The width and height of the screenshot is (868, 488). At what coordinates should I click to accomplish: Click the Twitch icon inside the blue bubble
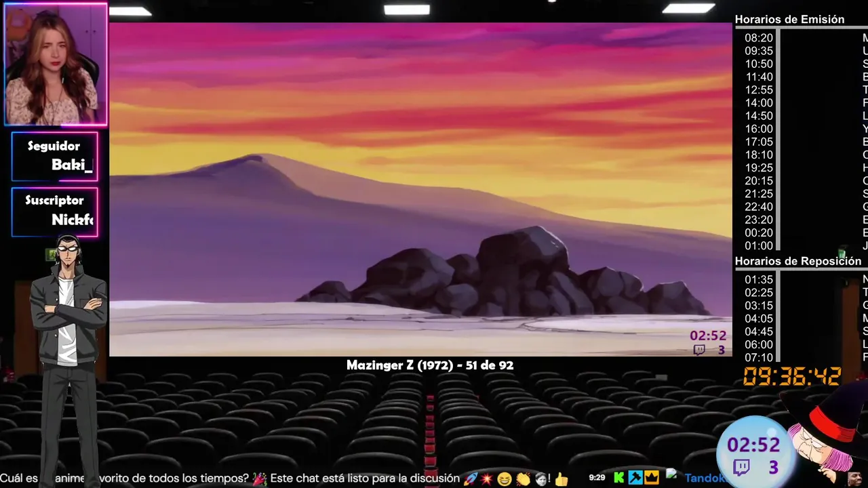(741, 468)
